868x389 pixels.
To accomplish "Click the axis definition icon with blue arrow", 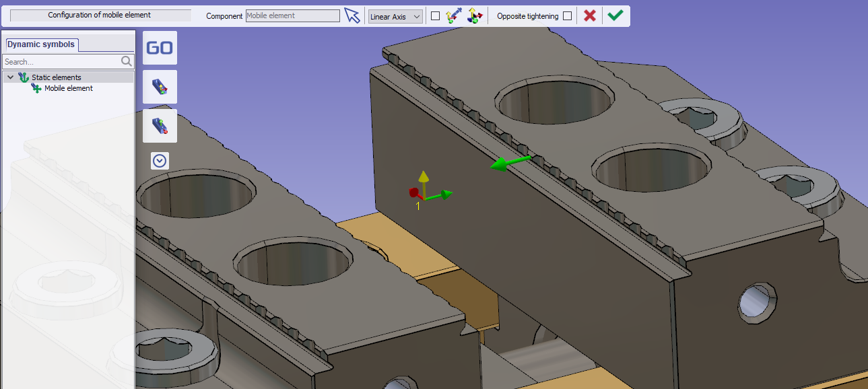I will click(453, 15).
